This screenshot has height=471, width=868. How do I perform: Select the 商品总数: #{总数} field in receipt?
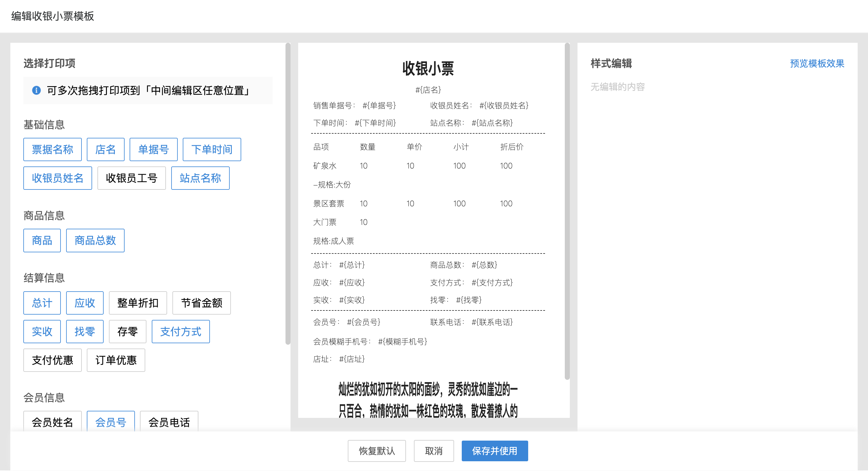[464, 265]
